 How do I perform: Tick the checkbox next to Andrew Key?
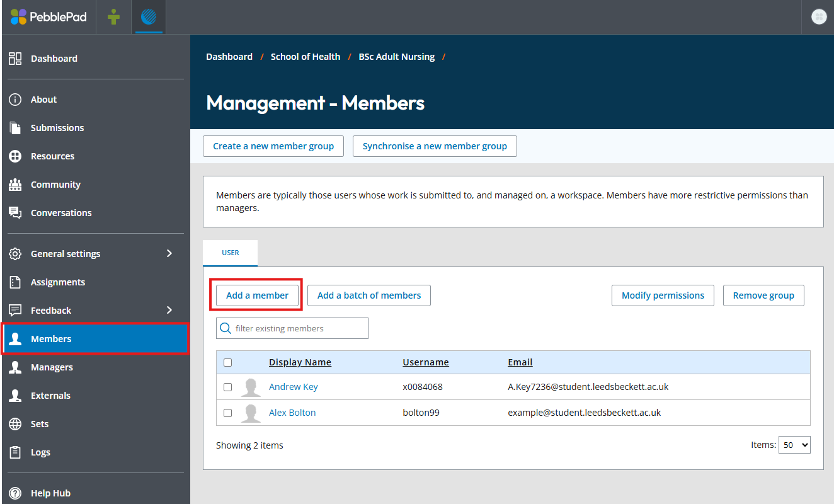tap(227, 387)
